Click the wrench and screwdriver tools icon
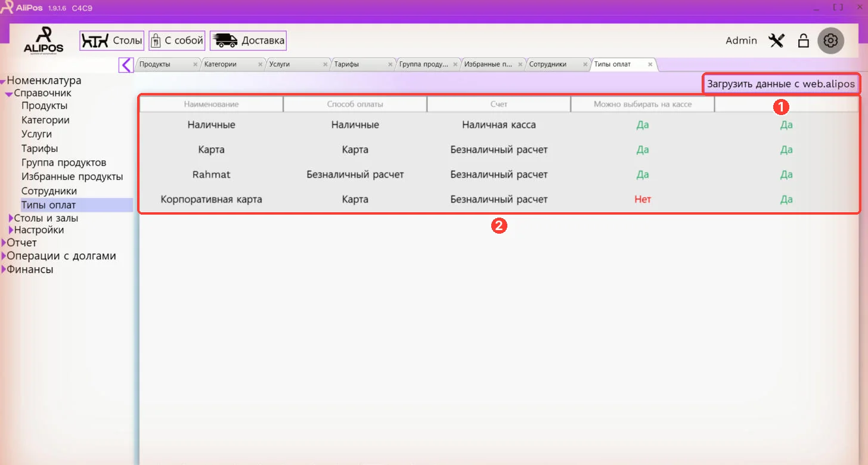 [776, 41]
